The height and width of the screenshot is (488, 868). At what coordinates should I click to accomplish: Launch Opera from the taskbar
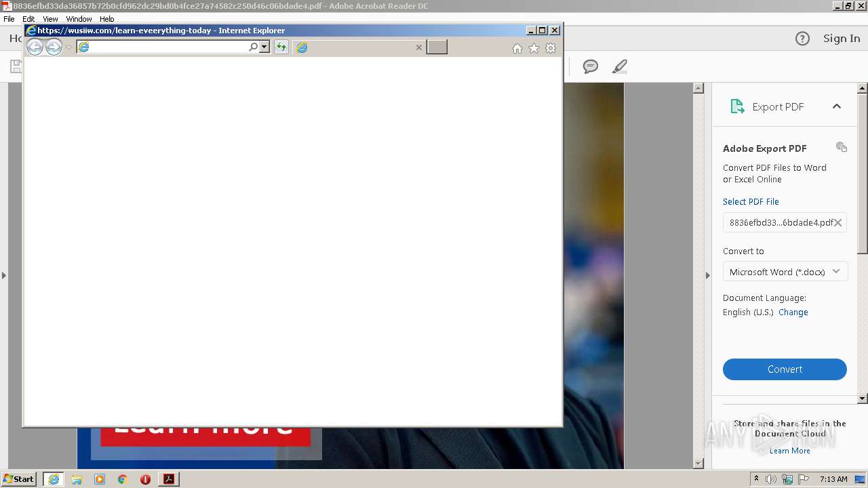[x=145, y=479]
